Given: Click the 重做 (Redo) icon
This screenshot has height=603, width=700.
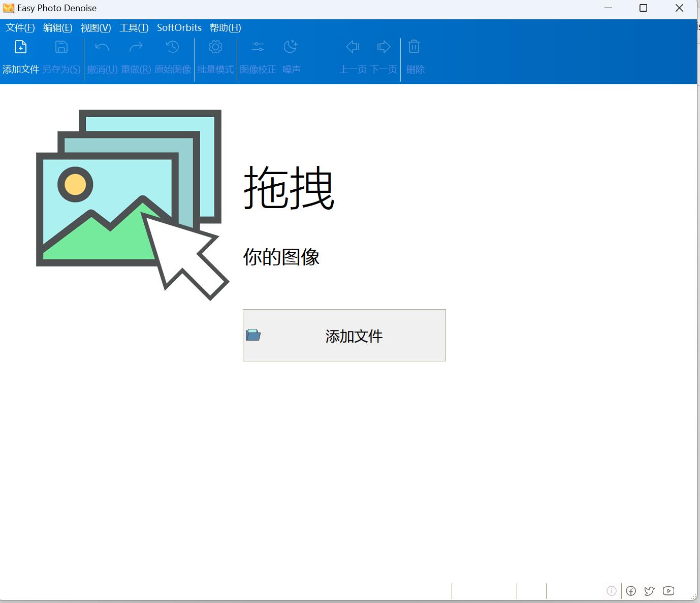Looking at the screenshot, I should pos(136,47).
